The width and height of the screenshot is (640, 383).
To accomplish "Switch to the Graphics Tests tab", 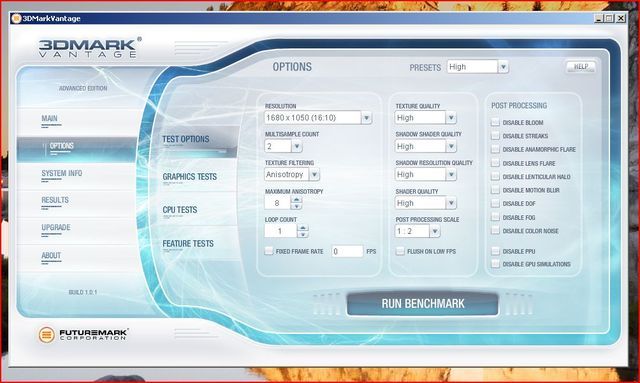I will point(190,177).
